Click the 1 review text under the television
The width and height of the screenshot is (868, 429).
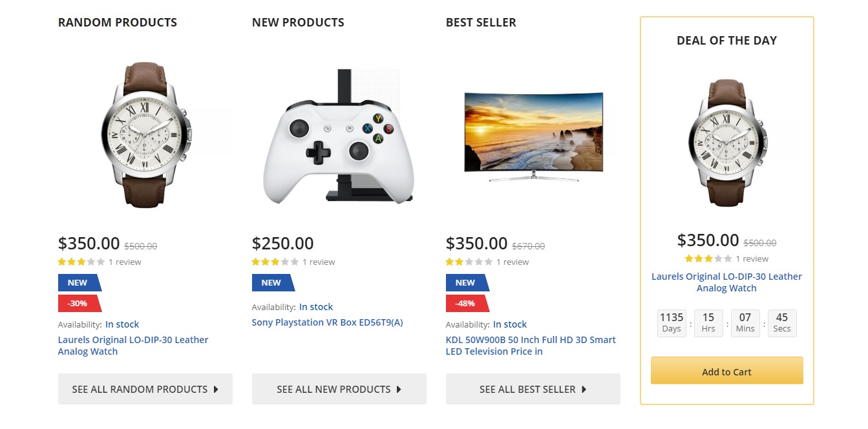513,262
